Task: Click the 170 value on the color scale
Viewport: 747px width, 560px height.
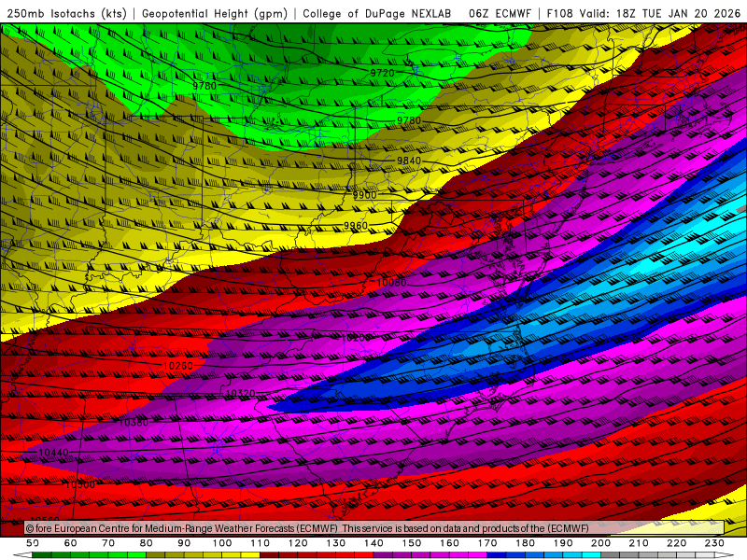Action: coord(487,543)
